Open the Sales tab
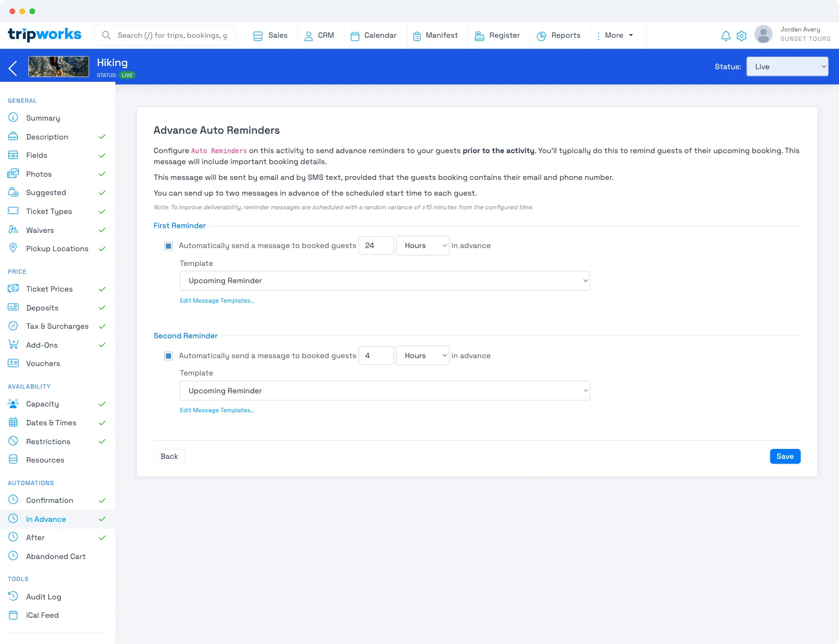Image resolution: width=839 pixels, height=644 pixels. coord(271,35)
